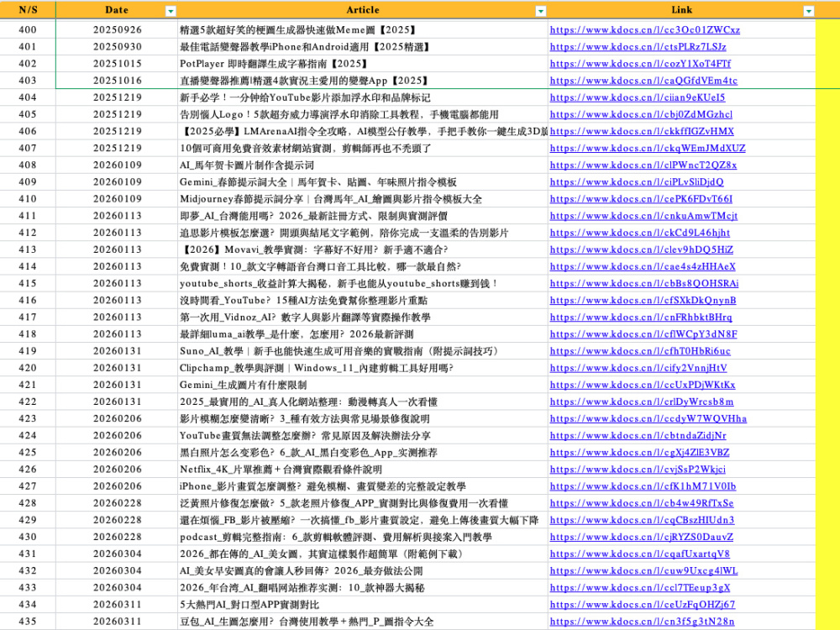The height and width of the screenshot is (630, 840).
Task: Open the link for podcast 剪輯 article
Action: [641, 537]
